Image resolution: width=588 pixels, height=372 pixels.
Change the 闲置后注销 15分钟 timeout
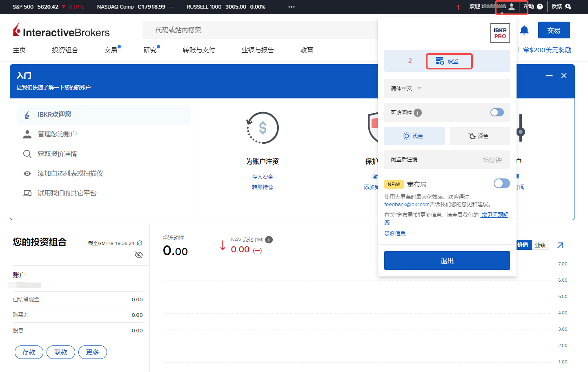(x=447, y=160)
